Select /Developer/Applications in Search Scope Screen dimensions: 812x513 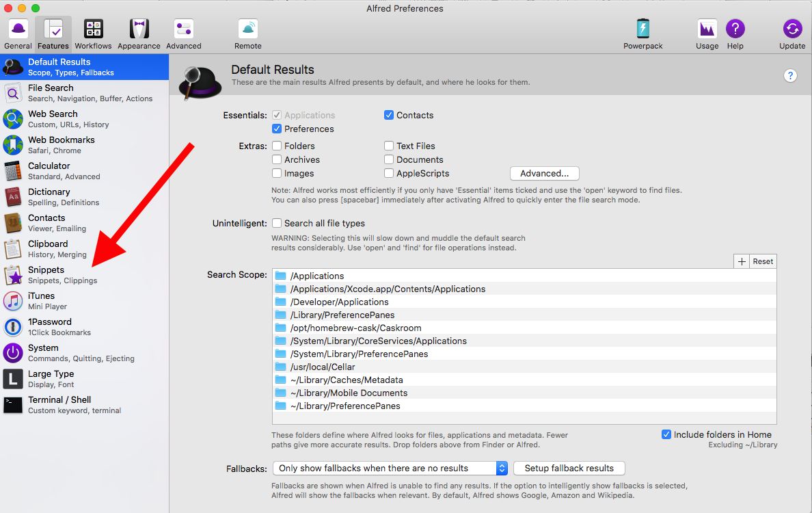524,302
